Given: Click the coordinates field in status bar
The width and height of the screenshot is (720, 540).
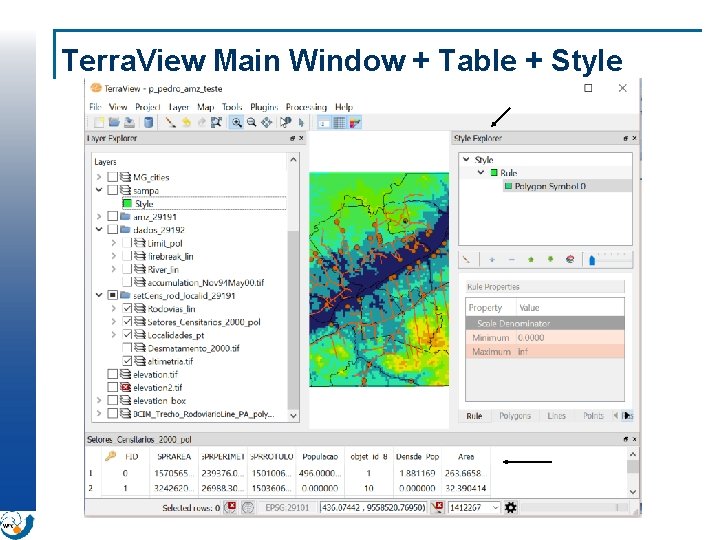Looking at the screenshot, I should pyautogui.click(x=373, y=507).
